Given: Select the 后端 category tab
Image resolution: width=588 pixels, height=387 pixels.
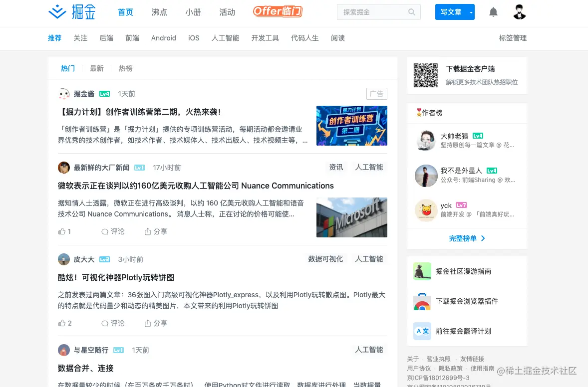Looking at the screenshot, I should 106,38.
